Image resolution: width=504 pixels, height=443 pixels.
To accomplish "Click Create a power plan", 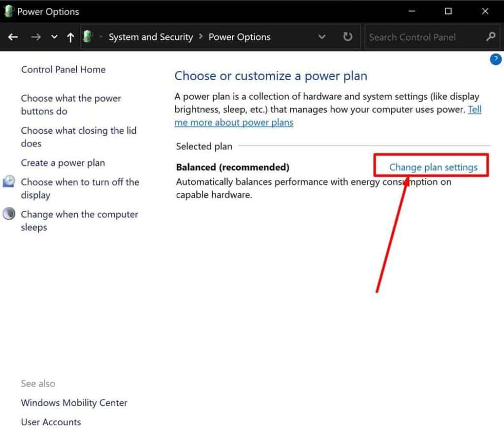I will 63,163.
